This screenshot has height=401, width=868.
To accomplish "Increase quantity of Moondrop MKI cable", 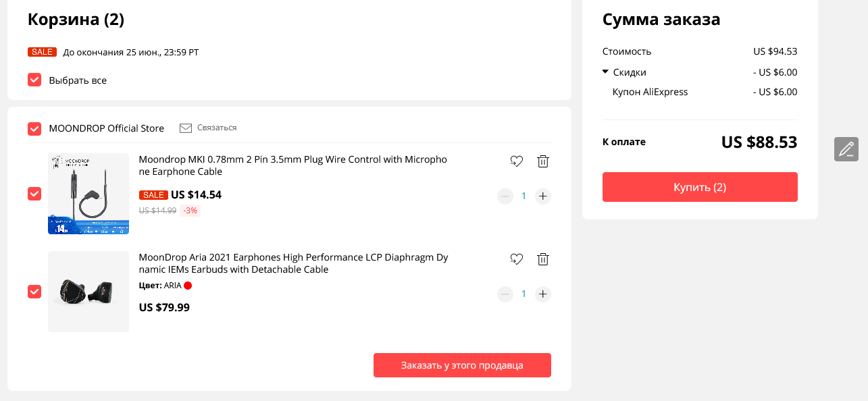I will click(543, 196).
